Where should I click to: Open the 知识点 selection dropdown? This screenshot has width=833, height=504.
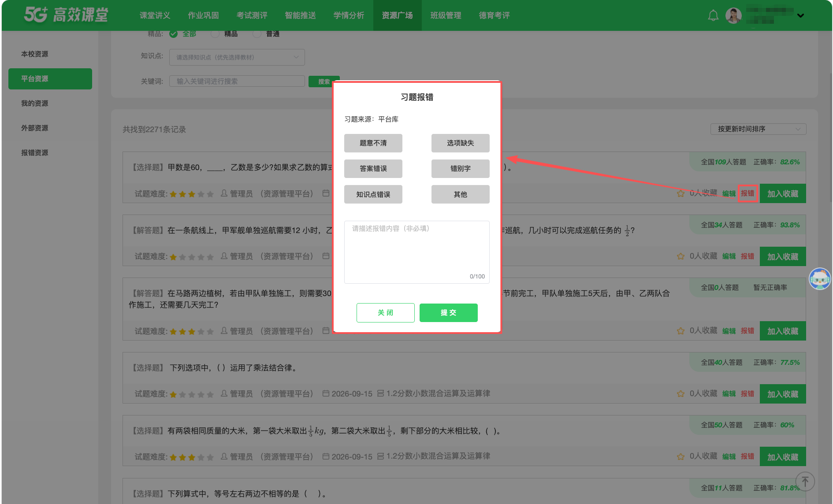point(237,57)
